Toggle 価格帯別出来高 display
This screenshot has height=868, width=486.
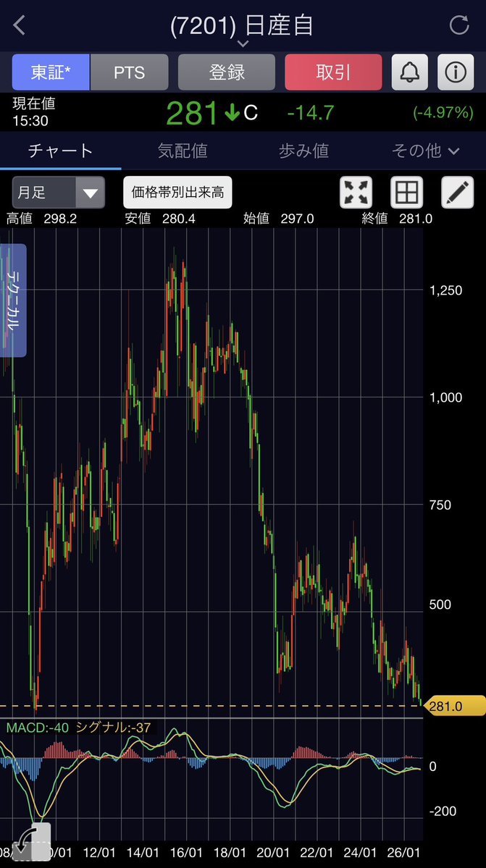point(177,193)
